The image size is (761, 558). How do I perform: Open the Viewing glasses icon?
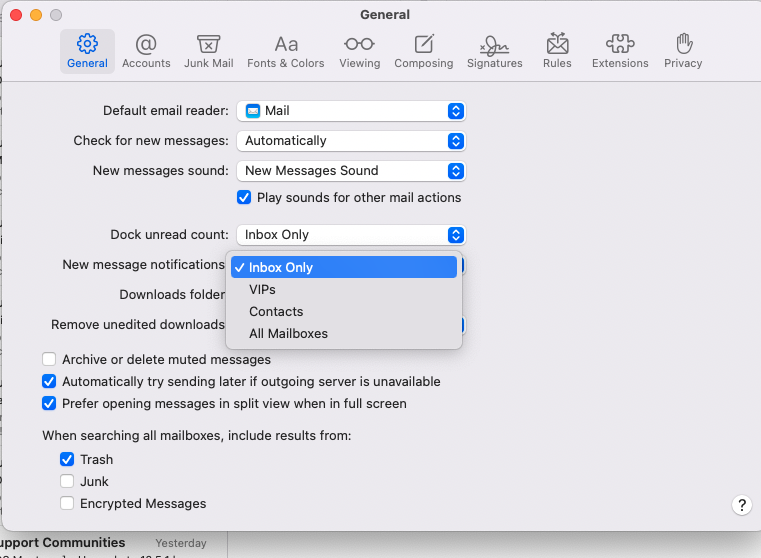[x=360, y=44]
